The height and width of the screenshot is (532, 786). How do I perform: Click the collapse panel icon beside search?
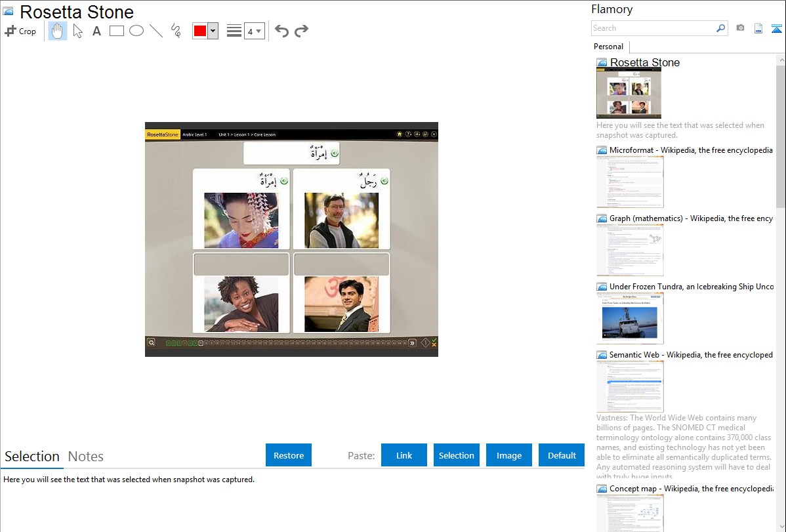tap(776, 28)
